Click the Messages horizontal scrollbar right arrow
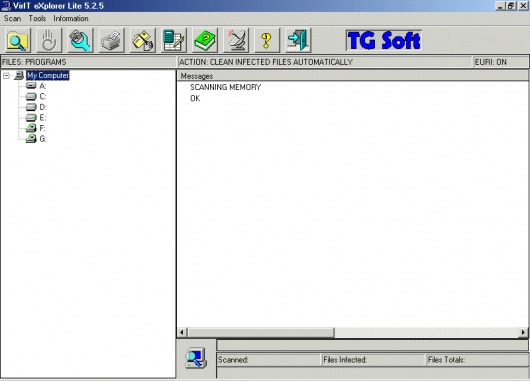530x381 pixels. 523,332
